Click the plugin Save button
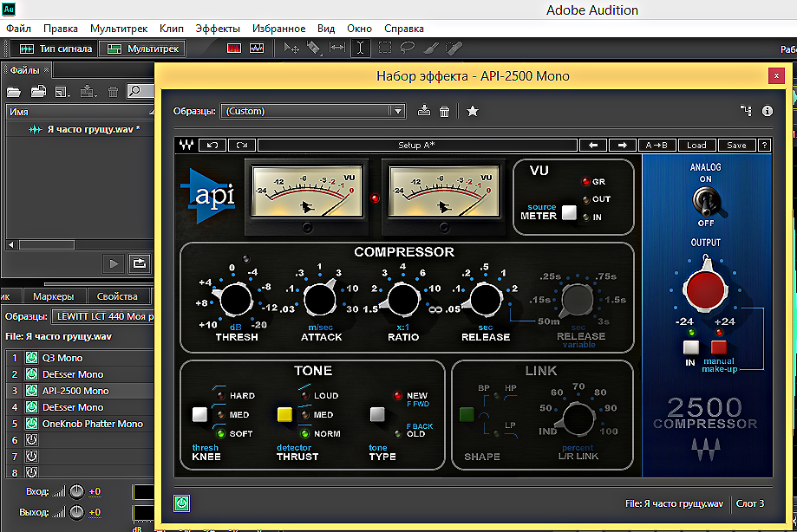The width and height of the screenshot is (797, 532). click(x=737, y=146)
